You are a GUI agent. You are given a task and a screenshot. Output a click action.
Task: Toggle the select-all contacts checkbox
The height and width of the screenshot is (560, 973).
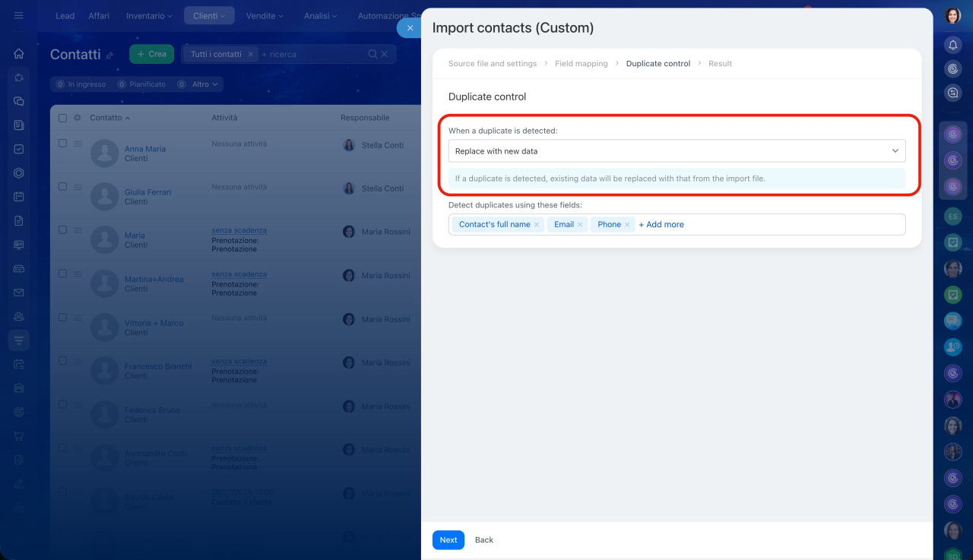(x=62, y=118)
